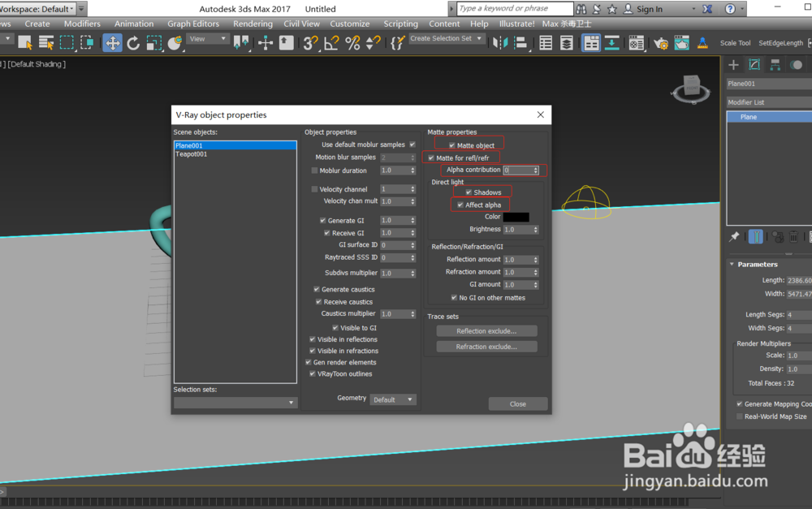Toggle Select and Manipulate icon
Viewport: 812px width, 509px height.
266,42
